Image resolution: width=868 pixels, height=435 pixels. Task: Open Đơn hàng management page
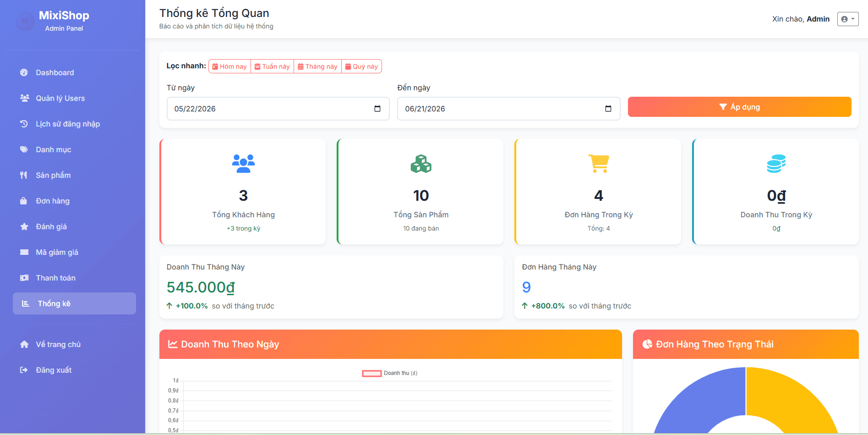(x=74, y=201)
